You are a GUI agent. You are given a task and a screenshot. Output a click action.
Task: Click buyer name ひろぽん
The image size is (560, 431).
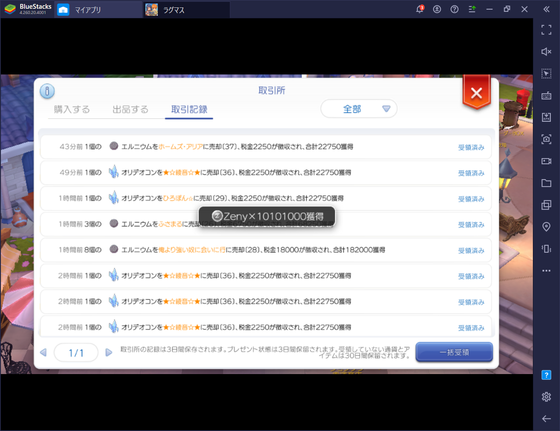[178, 198]
